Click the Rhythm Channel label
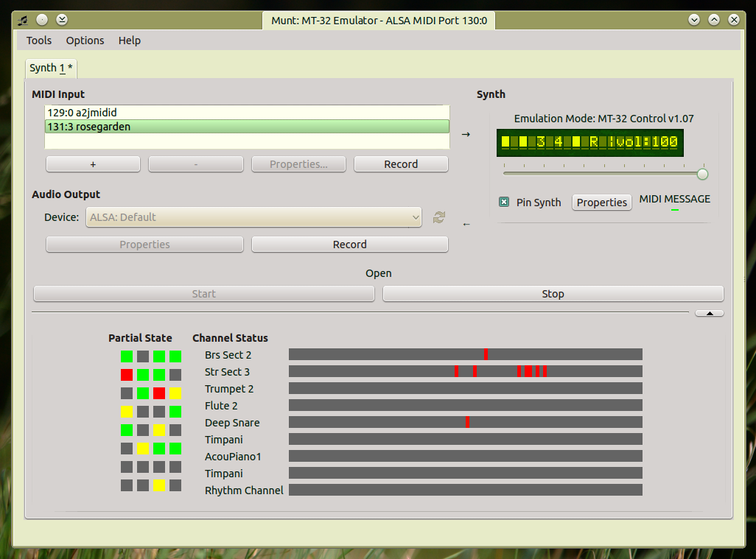 pos(244,490)
